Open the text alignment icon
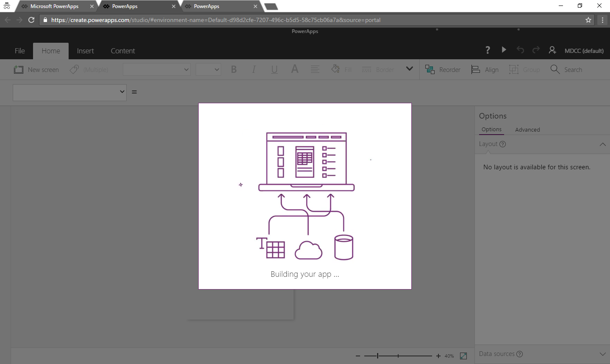This screenshot has height=364, width=610. [315, 70]
